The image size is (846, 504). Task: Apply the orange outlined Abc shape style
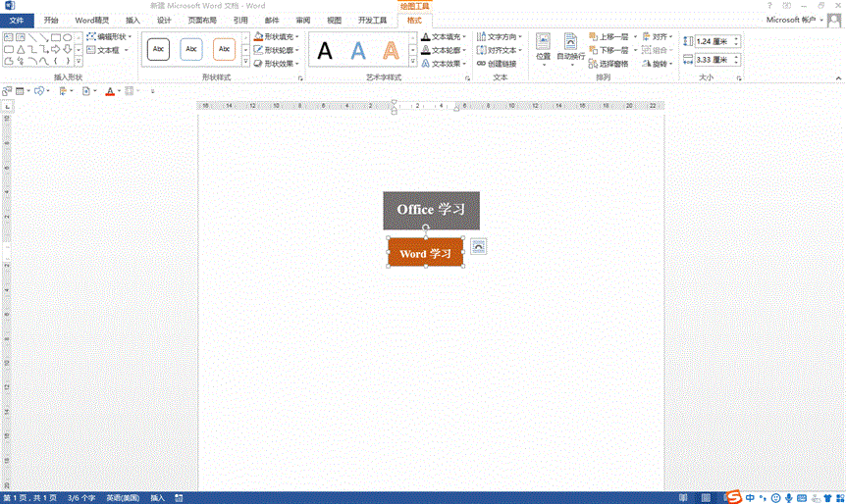pos(225,49)
